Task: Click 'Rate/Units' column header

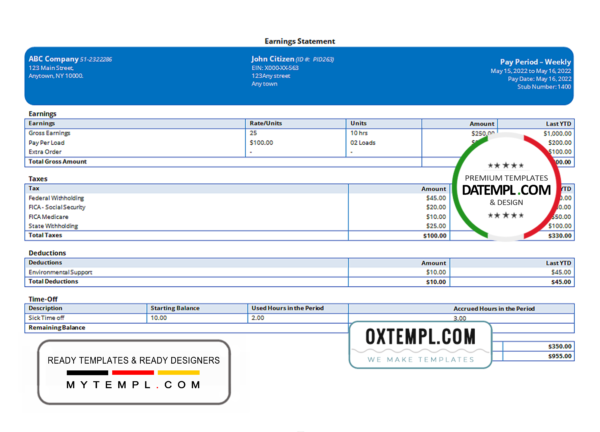Action: point(266,123)
